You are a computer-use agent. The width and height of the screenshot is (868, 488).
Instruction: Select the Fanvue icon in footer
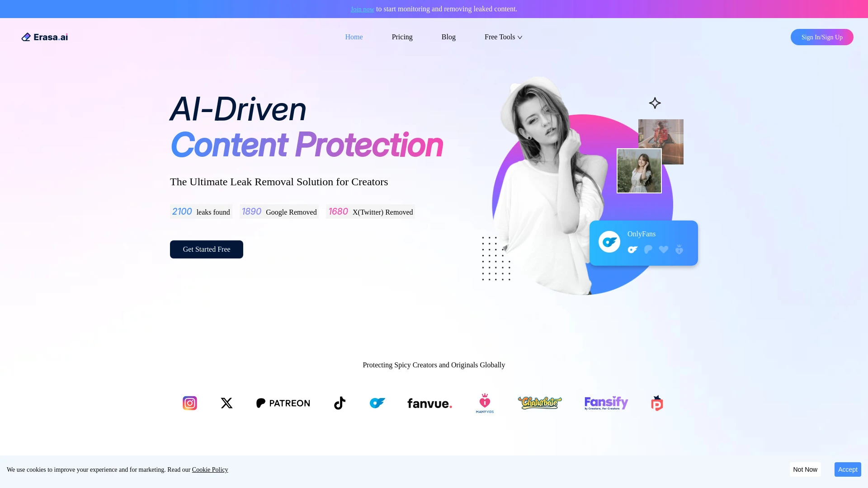(x=429, y=404)
